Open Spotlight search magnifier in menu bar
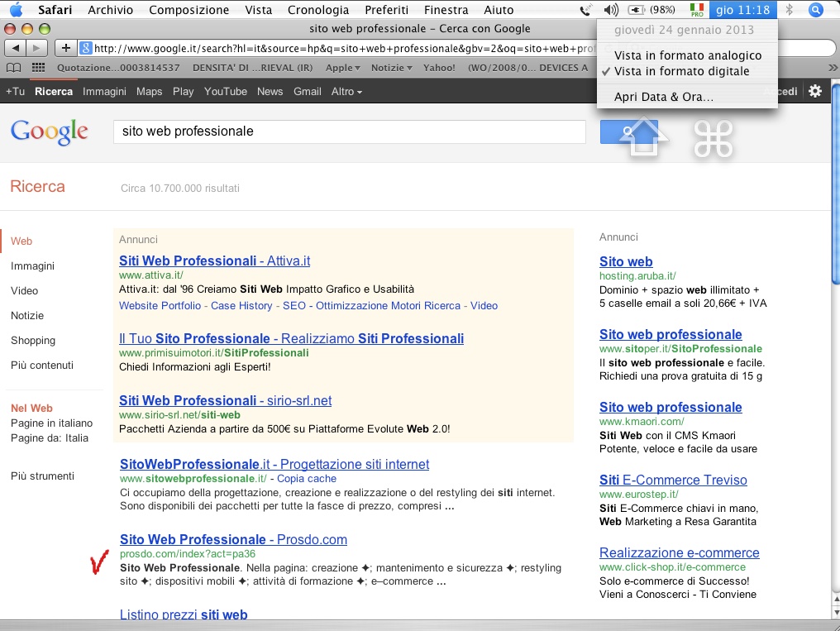Viewport: 840px width, 631px height. 815,10
